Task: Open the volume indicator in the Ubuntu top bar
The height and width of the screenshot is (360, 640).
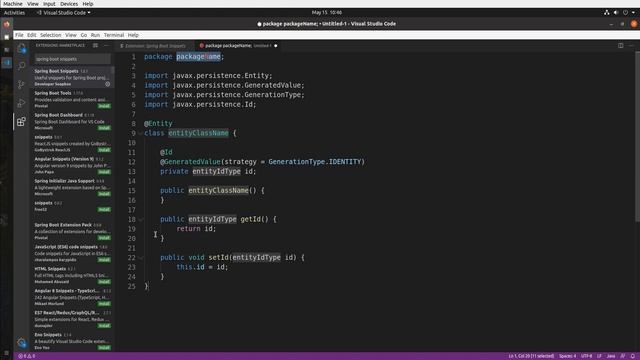Action: [616, 13]
